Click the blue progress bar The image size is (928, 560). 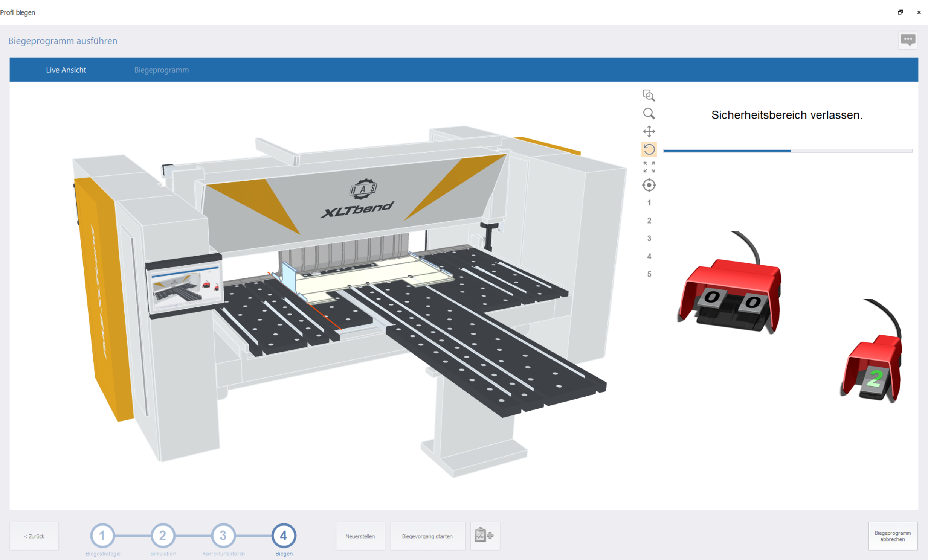pyautogui.click(x=787, y=151)
